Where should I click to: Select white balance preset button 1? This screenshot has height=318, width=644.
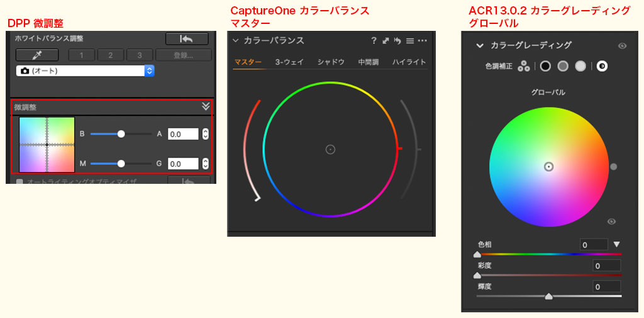pos(81,55)
